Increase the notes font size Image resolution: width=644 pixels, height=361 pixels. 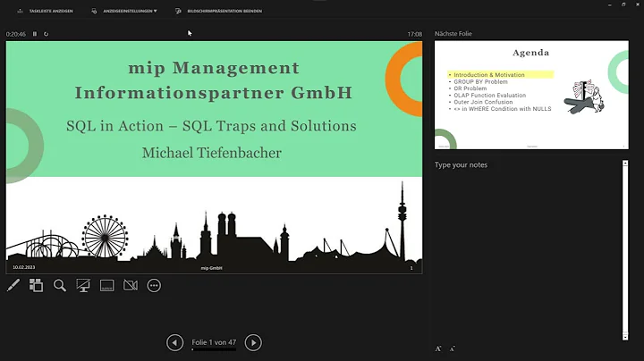click(x=438, y=348)
